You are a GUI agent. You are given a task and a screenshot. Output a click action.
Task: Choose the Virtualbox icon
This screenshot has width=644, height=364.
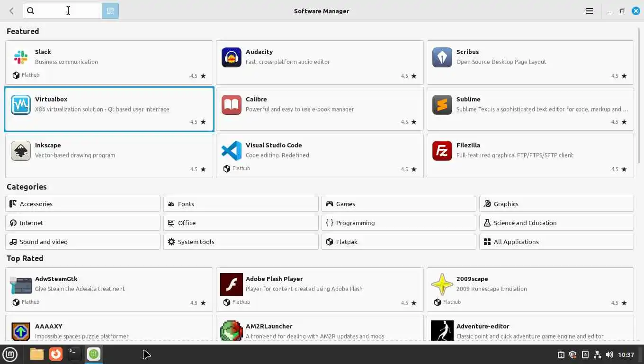pyautogui.click(x=20, y=105)
